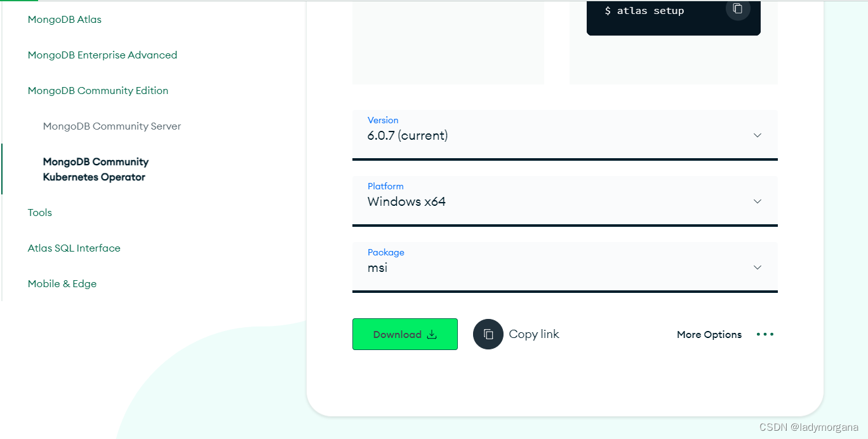Open the Version 6.0.7 dropdown
The image size is (868, 439).
click(x=565, y=135)
